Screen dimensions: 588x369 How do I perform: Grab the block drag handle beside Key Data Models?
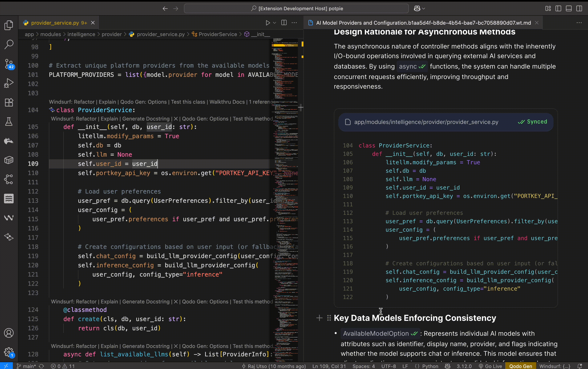click(x=329, y=318)
